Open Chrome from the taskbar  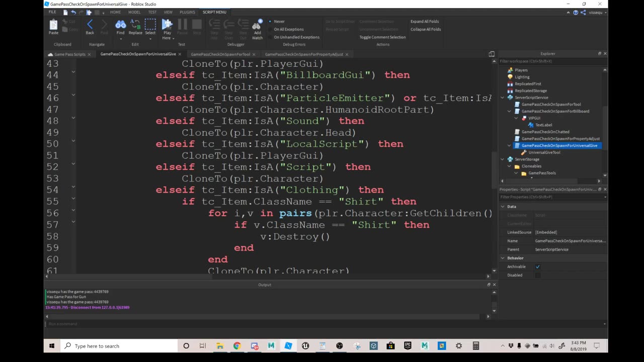click(x=237, y=346)
